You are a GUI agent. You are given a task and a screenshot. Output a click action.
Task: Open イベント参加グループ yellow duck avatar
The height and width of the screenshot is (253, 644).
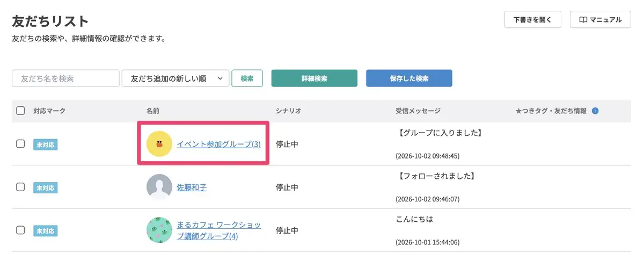coord(159,144)
